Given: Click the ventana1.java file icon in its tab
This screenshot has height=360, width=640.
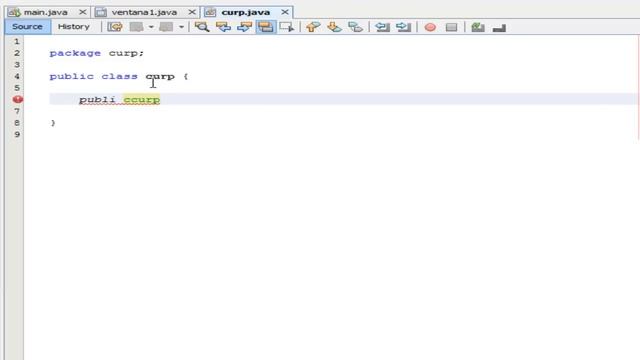Looking at the screenshot, I should [101, 12].
